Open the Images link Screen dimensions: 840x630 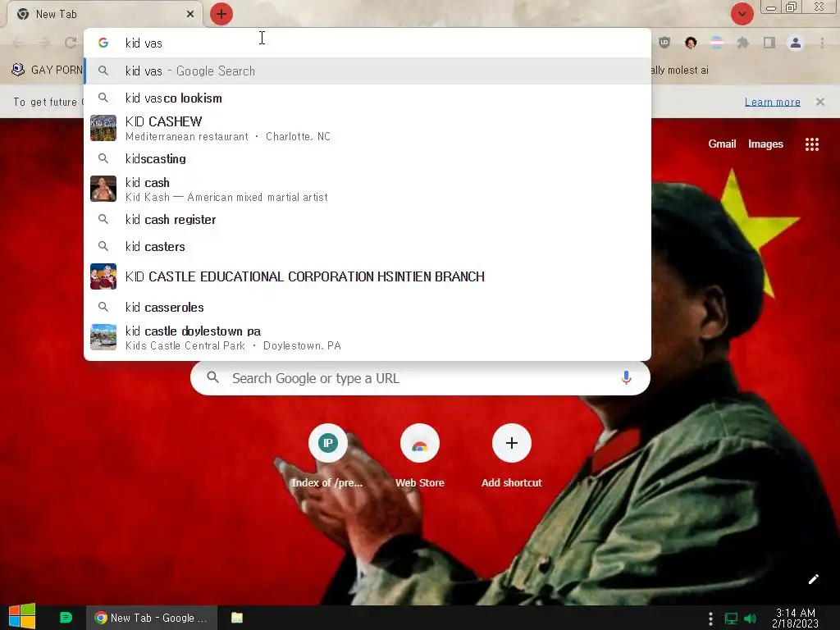(765, 144)
